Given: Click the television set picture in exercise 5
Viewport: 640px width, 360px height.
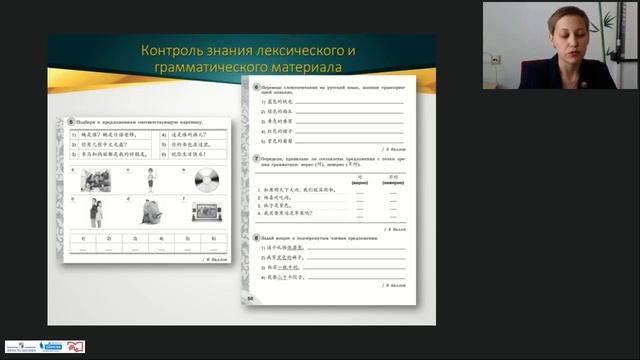Looking at the screenshot, I should pyautogui.click(x=207, y=212).
